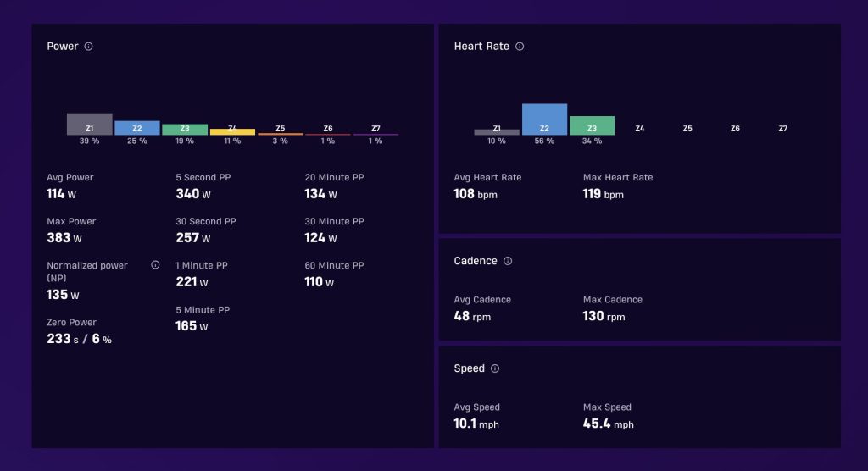Click the green Z3 power zone bar

click(185, 129)
